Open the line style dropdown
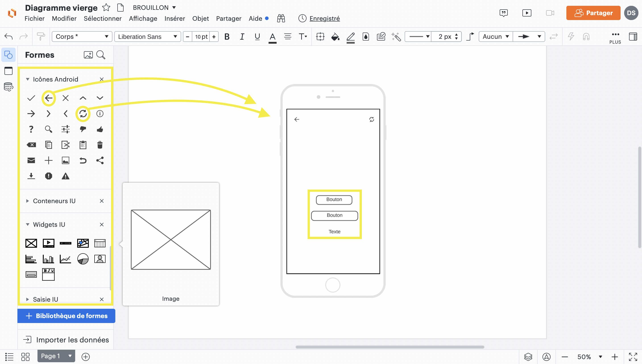Viewport: 642px width, 364px height. (x=418, y=37)
